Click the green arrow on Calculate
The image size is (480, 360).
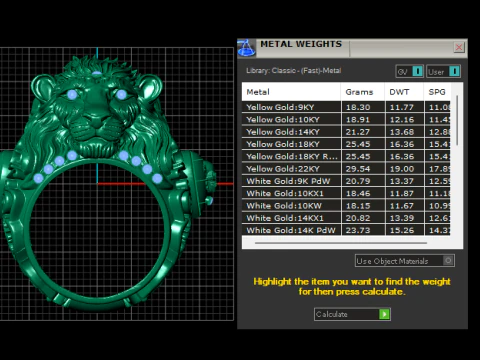point(384,314)
